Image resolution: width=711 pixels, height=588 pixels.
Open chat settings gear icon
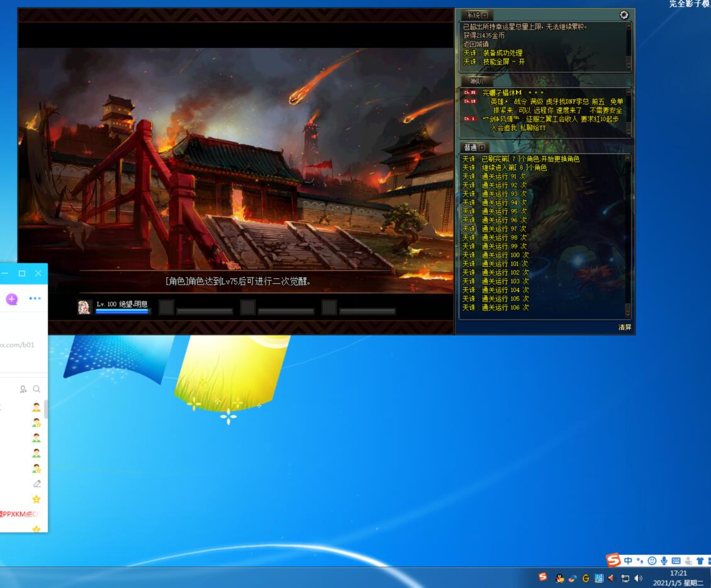click(624, 15)
